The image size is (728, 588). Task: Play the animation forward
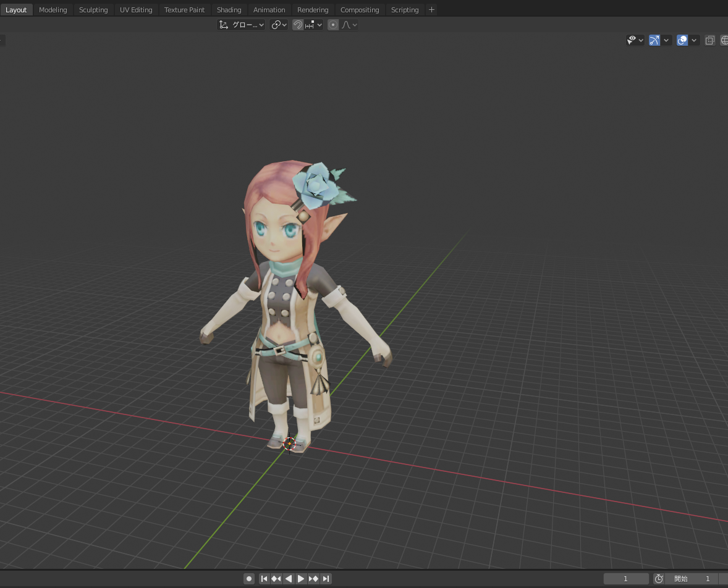click(x=301, y=579)
